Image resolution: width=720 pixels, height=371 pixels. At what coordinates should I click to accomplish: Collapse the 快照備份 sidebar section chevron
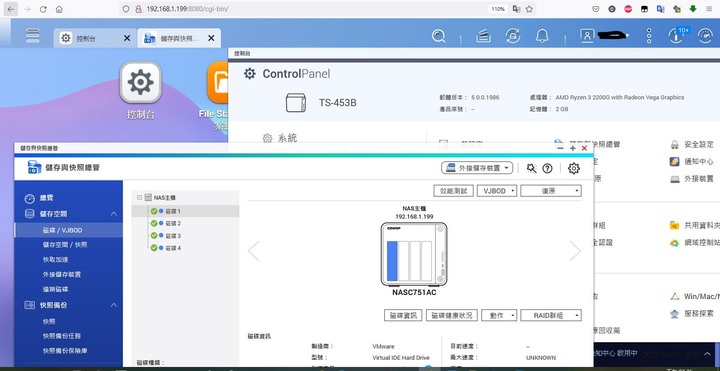[113, 305]
